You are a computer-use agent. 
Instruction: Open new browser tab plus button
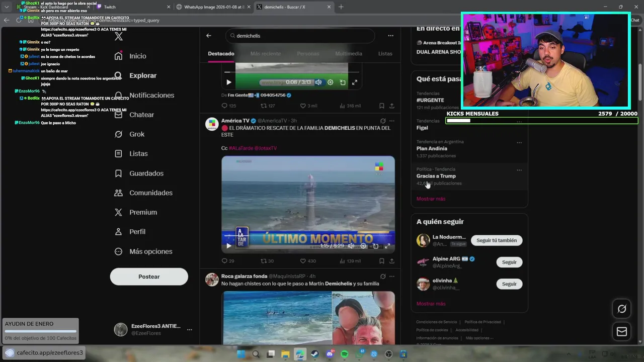tap(341, 7)
